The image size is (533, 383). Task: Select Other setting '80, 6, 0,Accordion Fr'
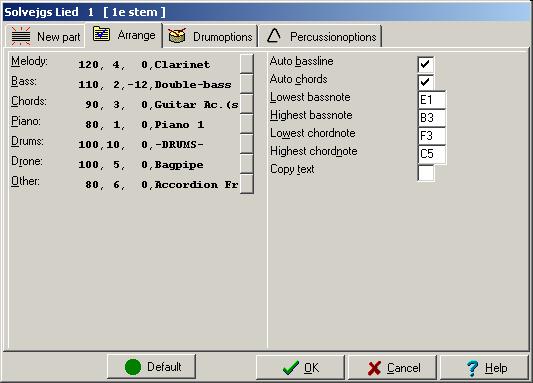pos(162,185)
